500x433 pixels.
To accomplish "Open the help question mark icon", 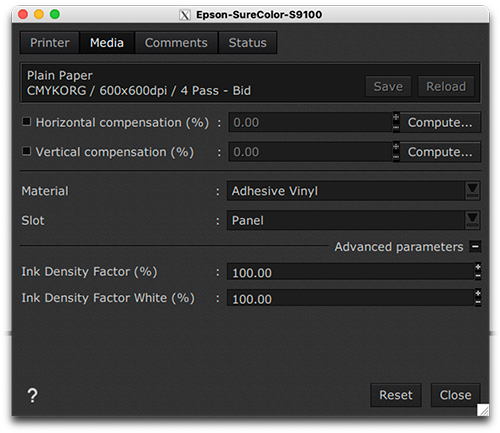I will tap(32, 395).
